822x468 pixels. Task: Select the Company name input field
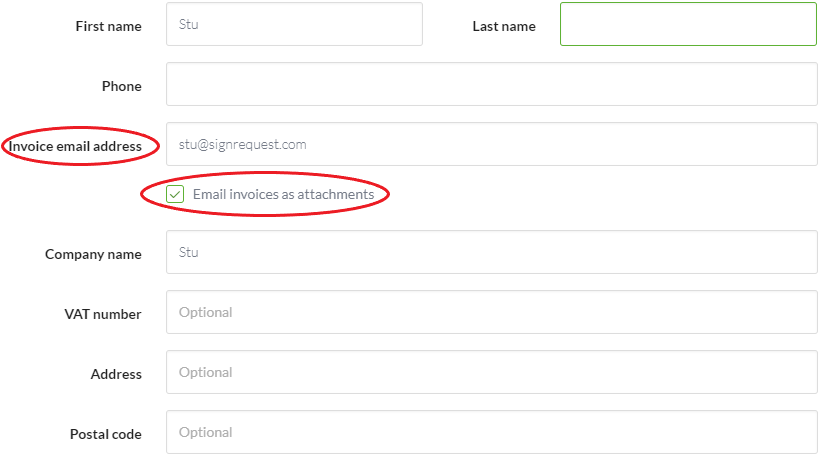pyautogui.click(x=492, y=252)
